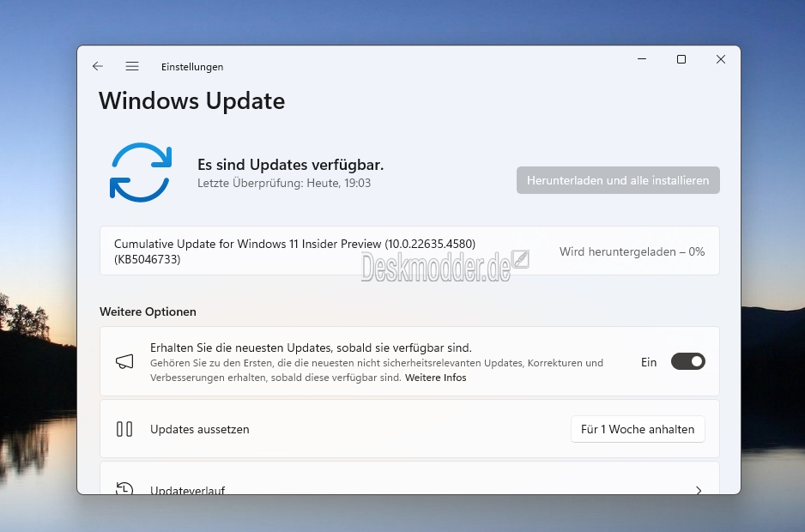Pause updates with Für 1 Woche anhalten

click(x=638, y=429)
